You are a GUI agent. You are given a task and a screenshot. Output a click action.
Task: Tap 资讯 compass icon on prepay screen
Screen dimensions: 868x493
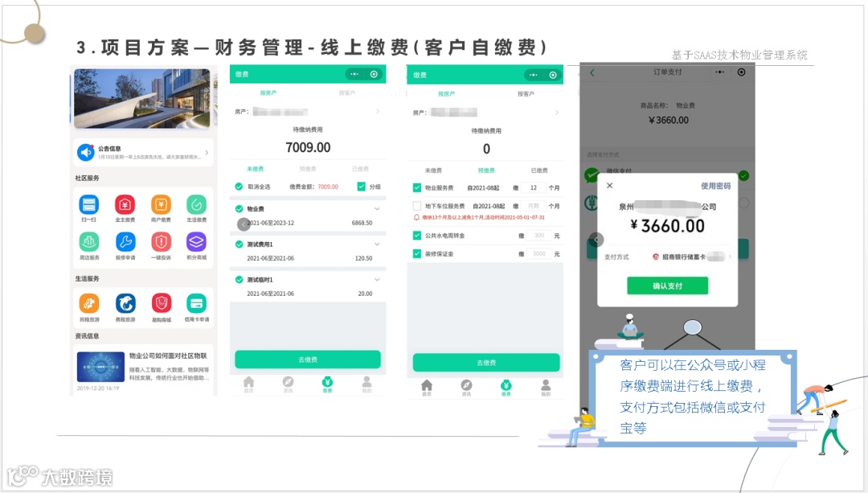tap(467, 385)
